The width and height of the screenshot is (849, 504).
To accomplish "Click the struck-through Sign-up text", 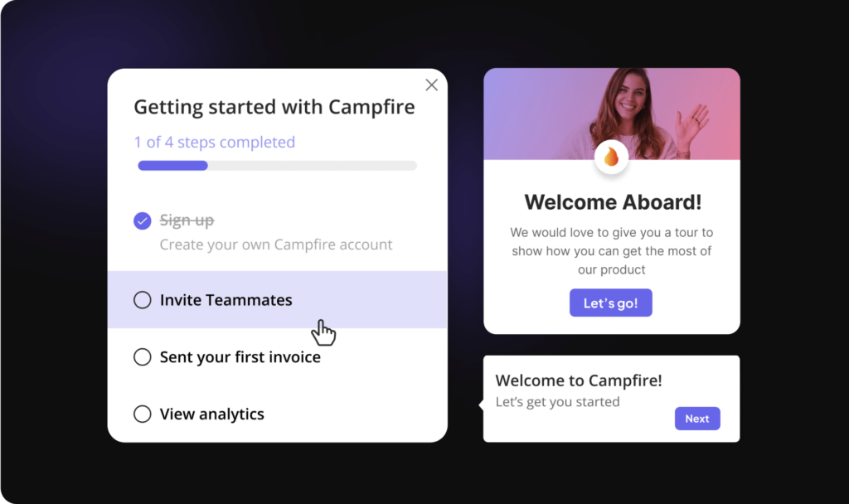I will (x=187, y=220).
